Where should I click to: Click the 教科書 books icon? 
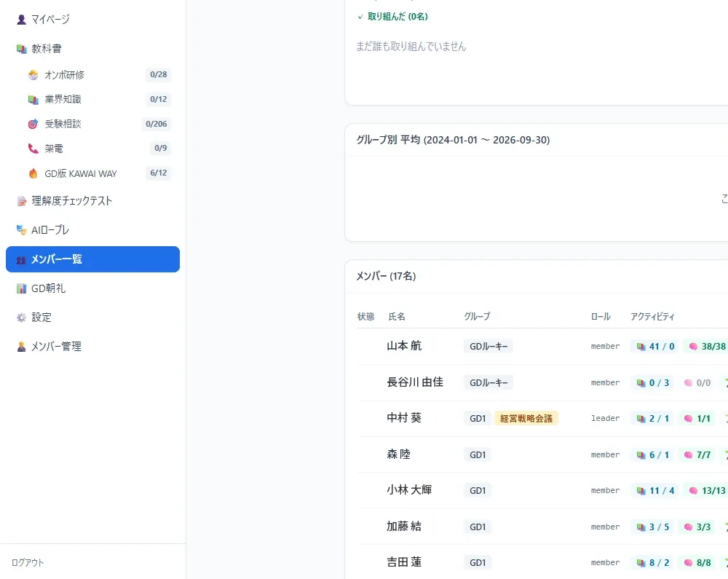click(x=21, y=49)
